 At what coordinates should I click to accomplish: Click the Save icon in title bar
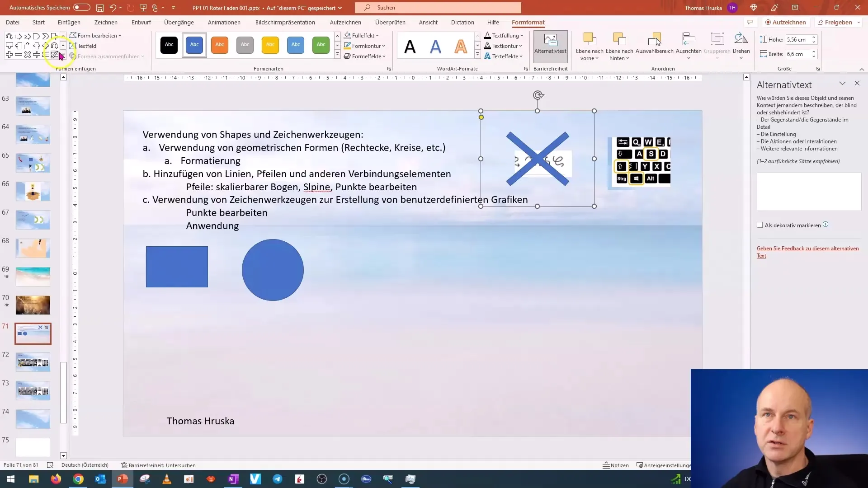click(x=100, y=8)
